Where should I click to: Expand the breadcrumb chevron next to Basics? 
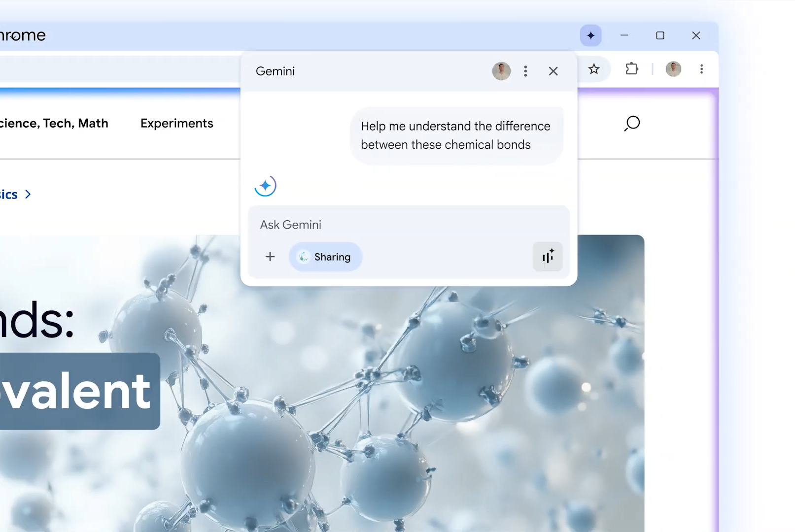28,194
